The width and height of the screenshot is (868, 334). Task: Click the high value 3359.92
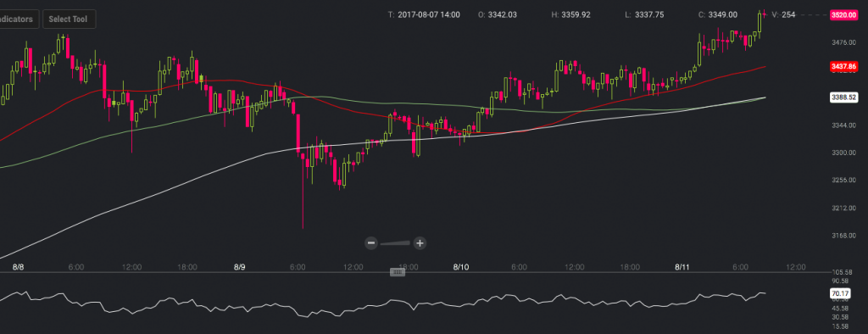coord(576,15)
